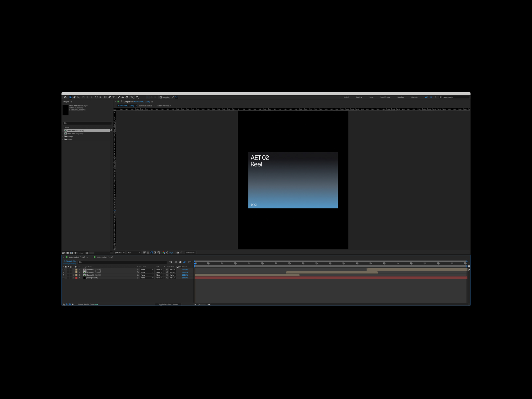Image resolution: width=532 pixels, height=399 pixels.
Task: Open the composition mini-flowchart icon
Action: (171, 262)
